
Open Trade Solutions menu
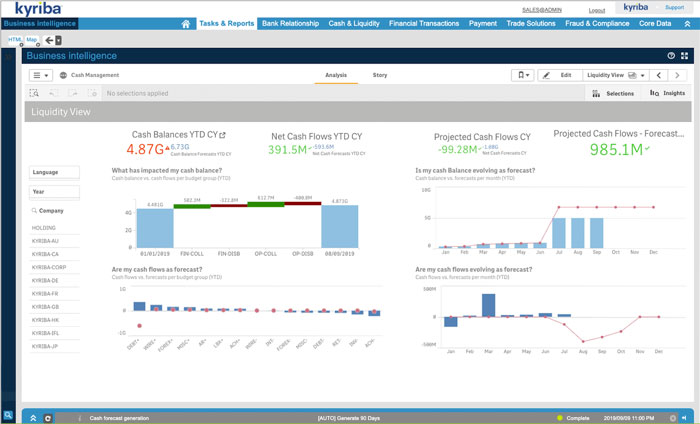[x=531, y=24]
